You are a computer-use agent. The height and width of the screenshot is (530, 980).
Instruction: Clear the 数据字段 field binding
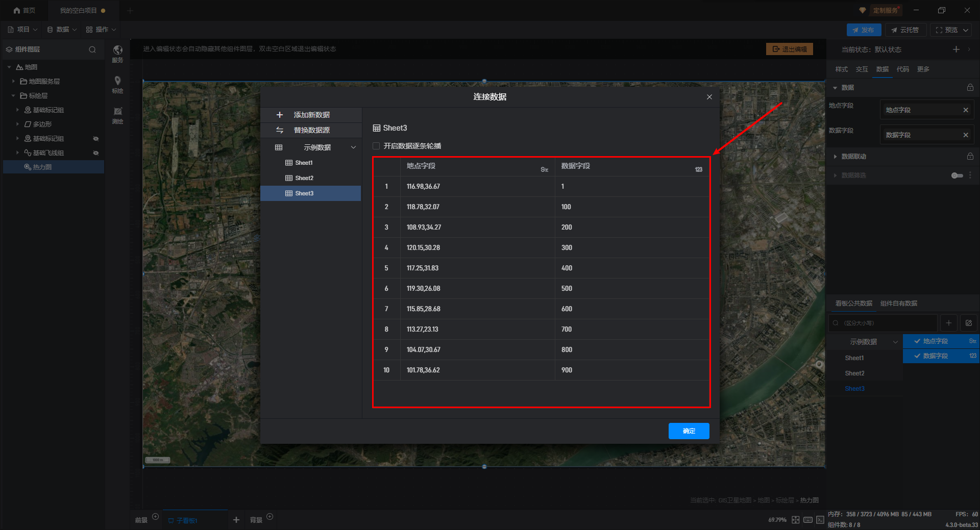965,135
